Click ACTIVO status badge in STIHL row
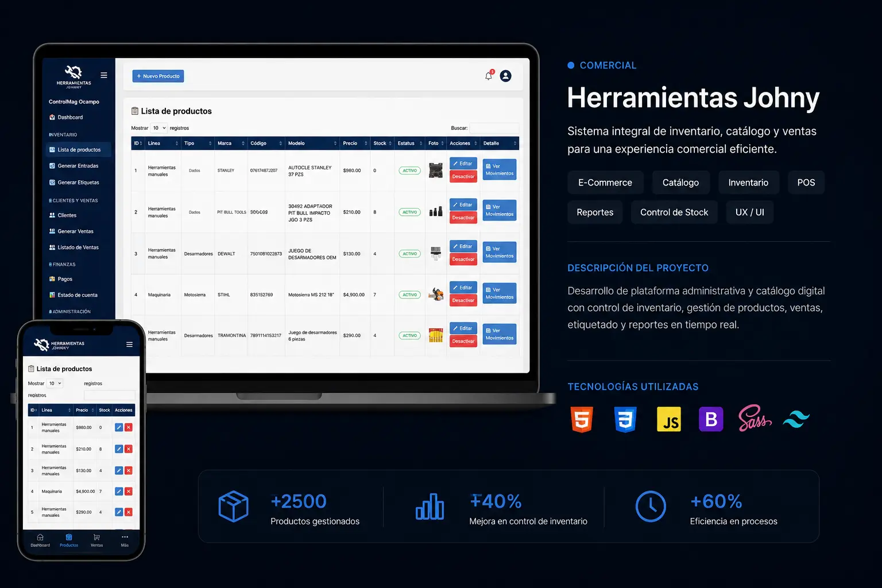 [x=409, y=295]
